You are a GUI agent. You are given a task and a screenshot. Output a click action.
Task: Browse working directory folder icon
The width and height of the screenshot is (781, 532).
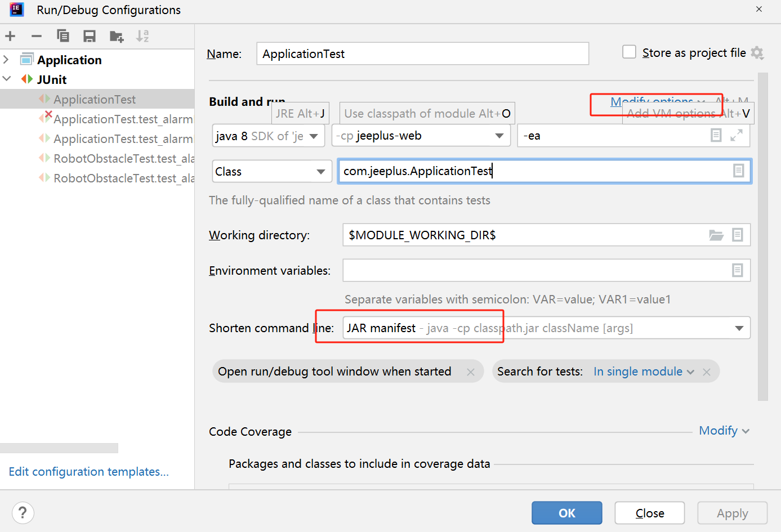tap(716, 235)
